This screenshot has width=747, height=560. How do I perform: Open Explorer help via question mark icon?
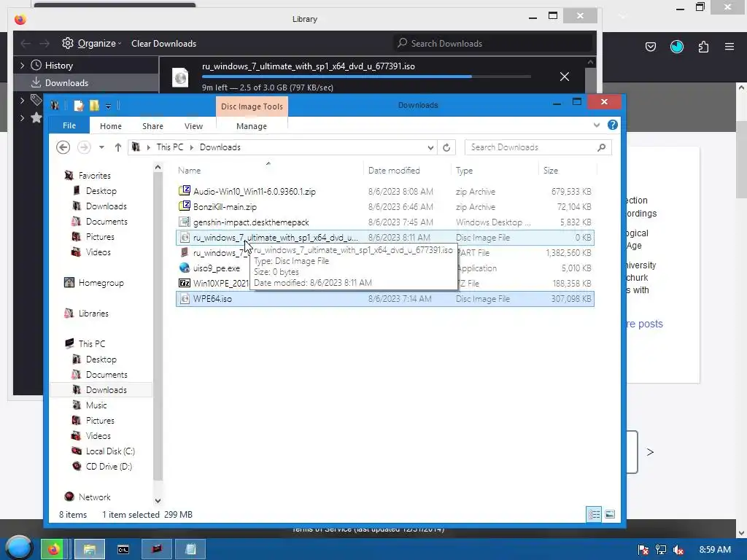tap(613, 125)
